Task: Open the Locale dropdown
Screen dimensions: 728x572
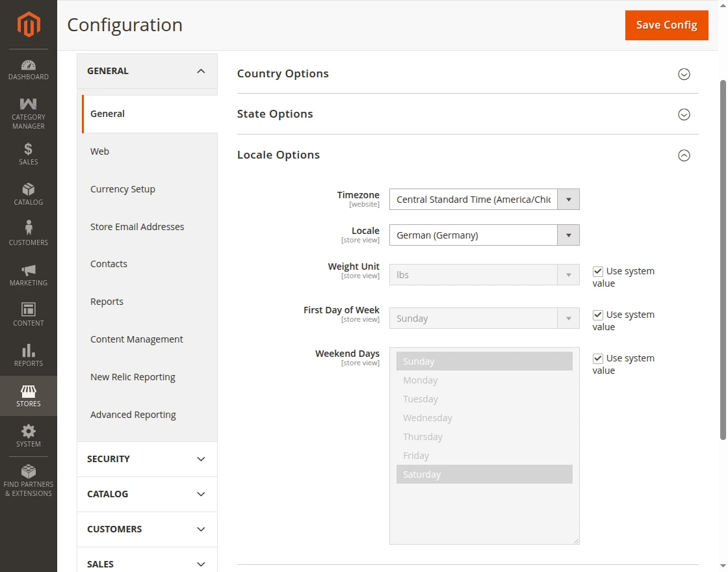Action: tap(484, 235)
